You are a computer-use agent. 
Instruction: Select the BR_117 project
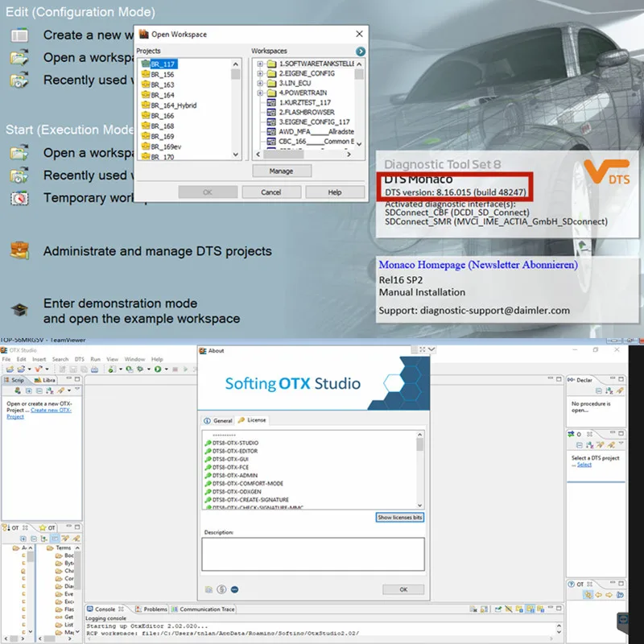pos(159,64)
